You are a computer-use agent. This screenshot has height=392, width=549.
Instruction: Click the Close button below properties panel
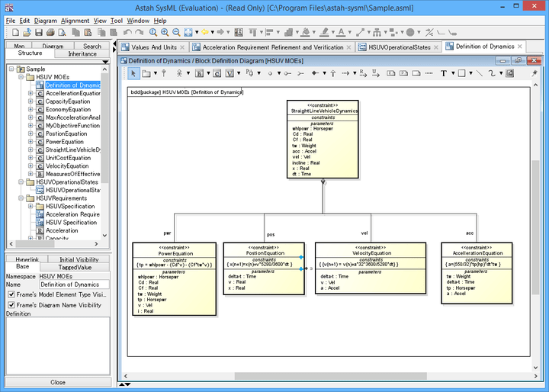58,382
